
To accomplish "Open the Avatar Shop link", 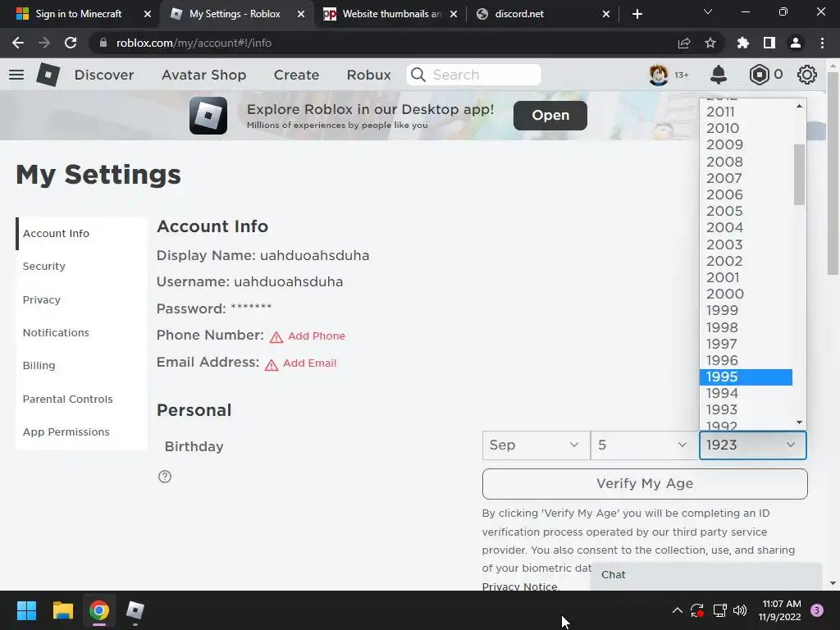I will pos(203,75).
